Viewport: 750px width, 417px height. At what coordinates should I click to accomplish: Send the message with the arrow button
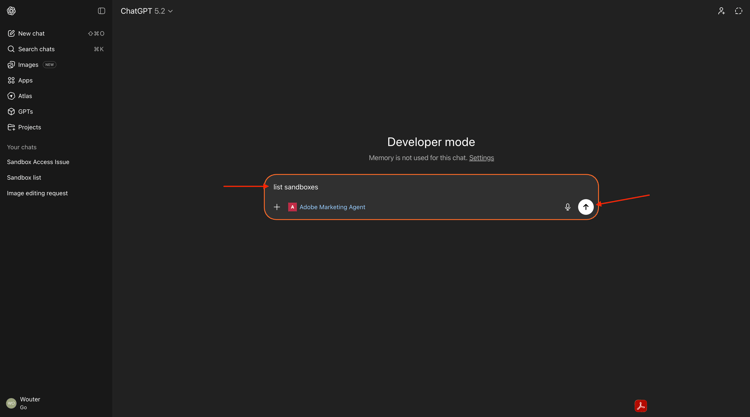click(x=585, y=207)
